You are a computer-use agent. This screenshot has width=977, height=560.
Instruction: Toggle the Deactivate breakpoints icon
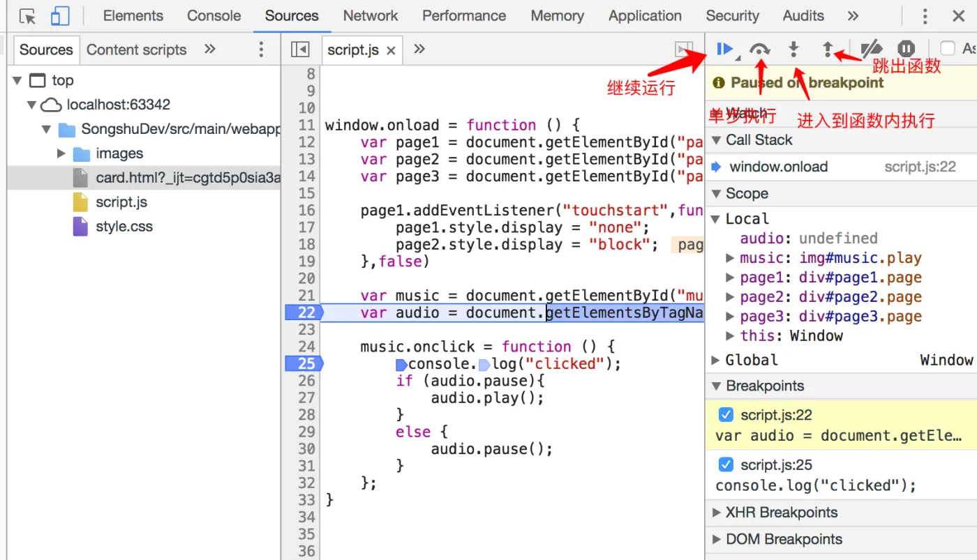pos(871,49)
